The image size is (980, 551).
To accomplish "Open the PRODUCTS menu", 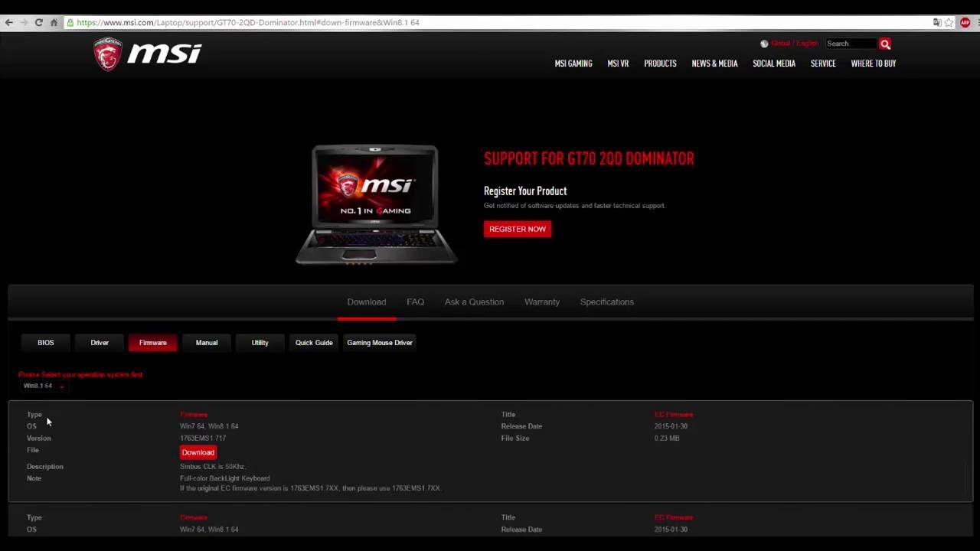I will coord(660,64).
